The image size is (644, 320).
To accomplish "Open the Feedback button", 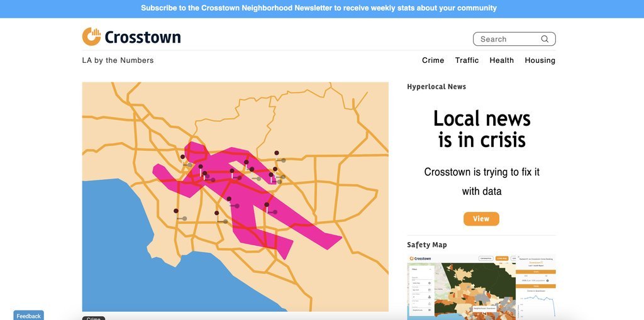I will [x=28, y=316].
